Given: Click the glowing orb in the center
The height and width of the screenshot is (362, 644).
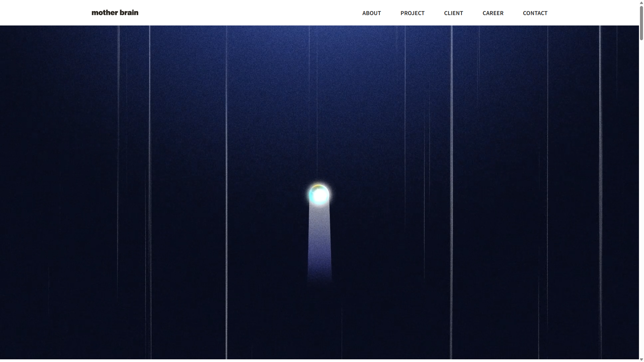Looking at the screenshot, I should tap(319, 195).
